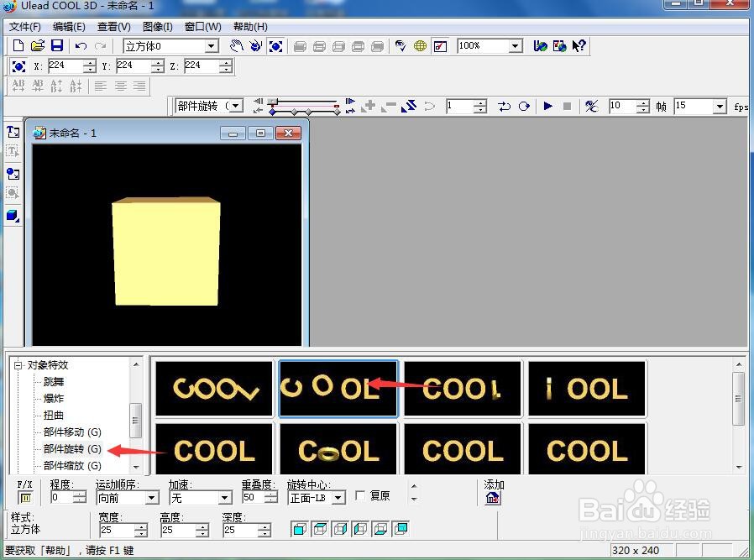Open the 查看(V) menu
Image resolution: width=754 pixels, height=560 pixels.
[114, 27]
